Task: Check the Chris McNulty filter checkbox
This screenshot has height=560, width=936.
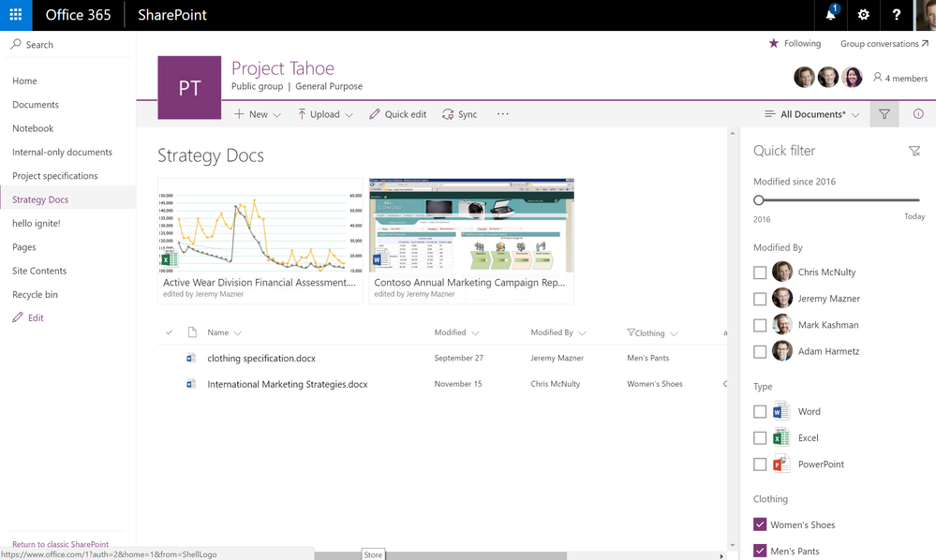Action: [x=759, y=273]
